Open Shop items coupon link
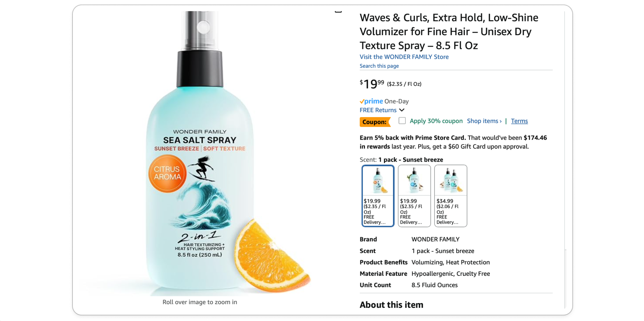The width and height of the screenshot is (644, 321). click(x=484, y=121)
